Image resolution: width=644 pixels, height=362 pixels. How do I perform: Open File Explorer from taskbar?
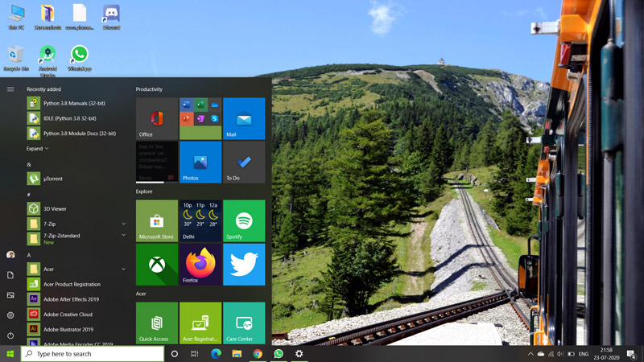pyautogui.click(x=237, y=354)
